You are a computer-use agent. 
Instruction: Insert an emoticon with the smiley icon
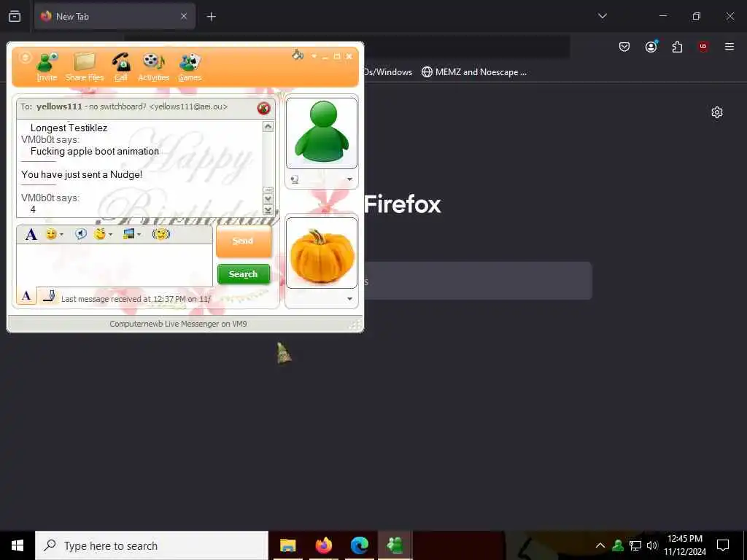coord(51,234)
